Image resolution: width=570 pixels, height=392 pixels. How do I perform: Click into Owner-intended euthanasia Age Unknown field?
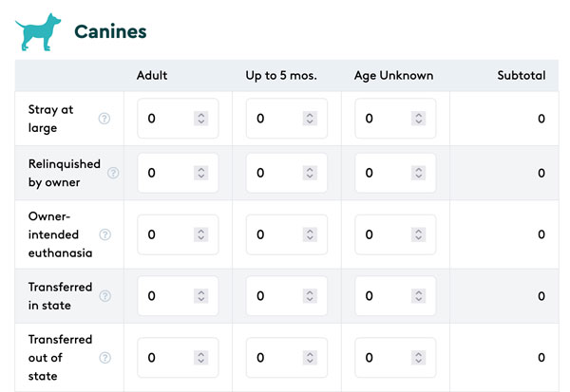point(395,234)
